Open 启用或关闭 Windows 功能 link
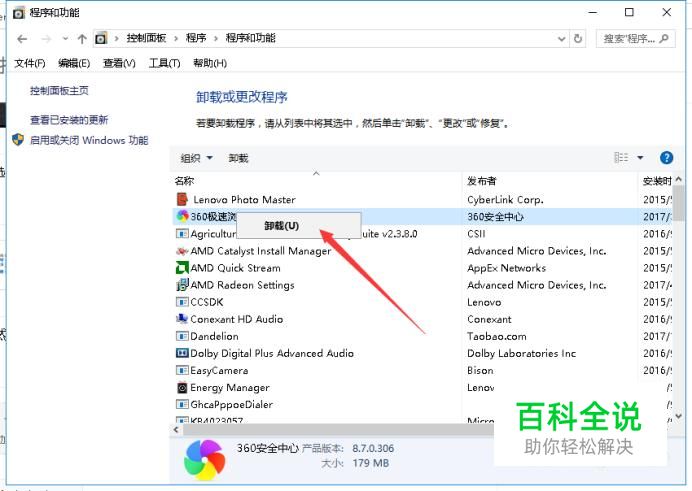Screen dimensions: 692x491 [89, 140]
